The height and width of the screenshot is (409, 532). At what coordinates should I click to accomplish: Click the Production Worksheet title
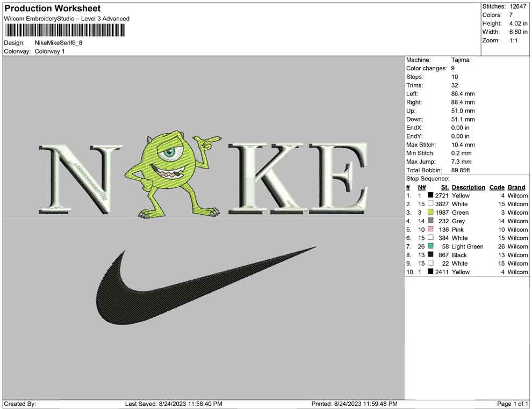(53, 9)
